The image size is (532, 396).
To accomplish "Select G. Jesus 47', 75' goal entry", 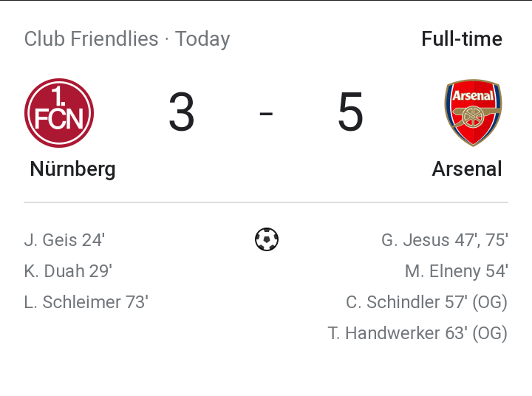I will pos(444,240).
